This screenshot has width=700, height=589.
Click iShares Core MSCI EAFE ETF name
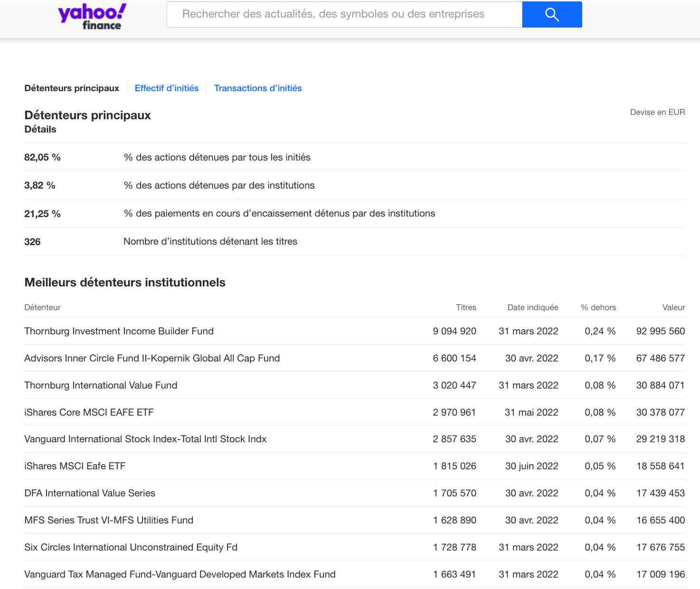[89, 412]
